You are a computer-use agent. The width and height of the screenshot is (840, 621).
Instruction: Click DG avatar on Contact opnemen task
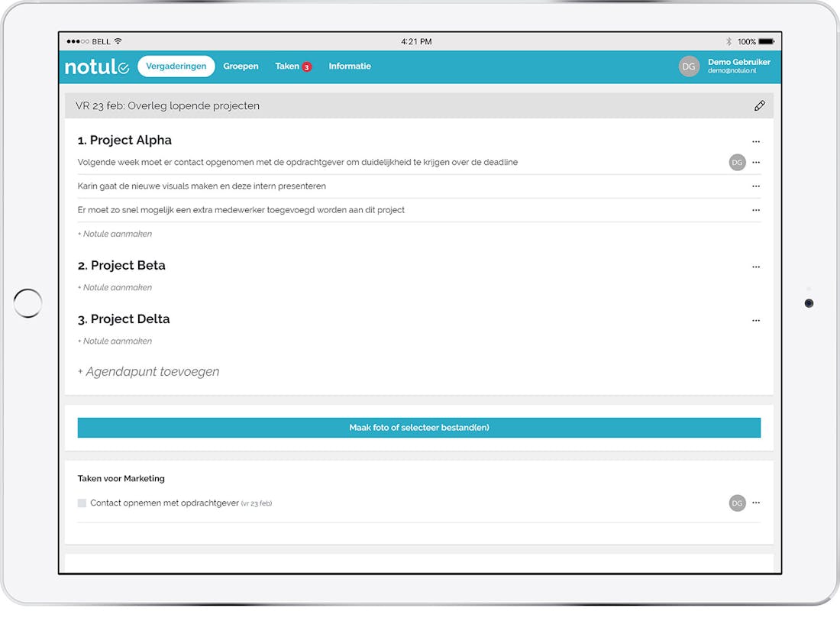point(737,503)
